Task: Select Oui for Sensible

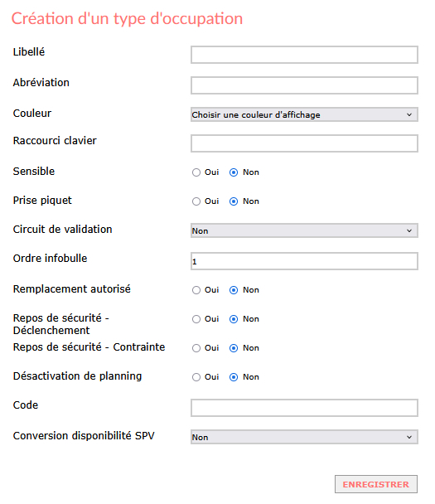Action: [x=196, y=172]
